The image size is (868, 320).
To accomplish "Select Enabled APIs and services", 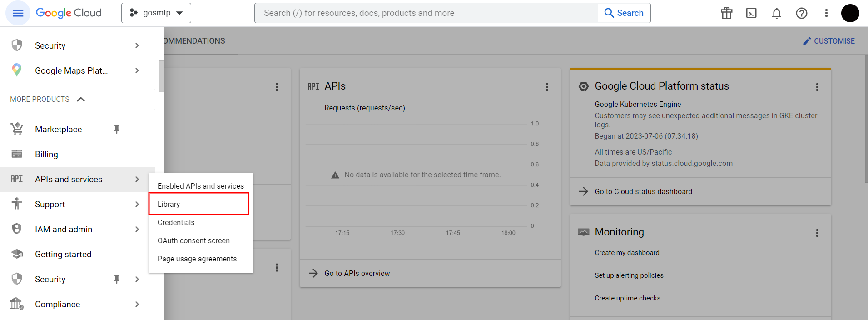I will pos(201,186).
